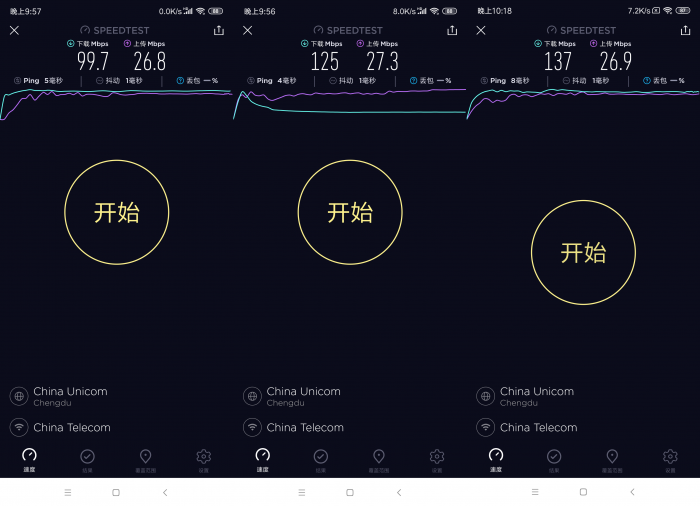Image resolution: width=700 pixels, height=506 pixels.
Task: Tap the China Telecom network row in the 9:57 panel
Action: (x=72, y=427)
